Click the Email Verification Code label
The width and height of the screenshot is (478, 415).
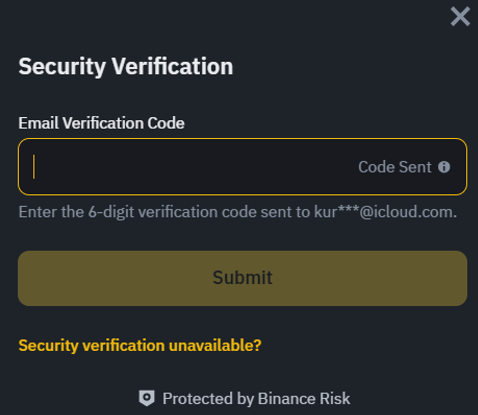point(101,123)
